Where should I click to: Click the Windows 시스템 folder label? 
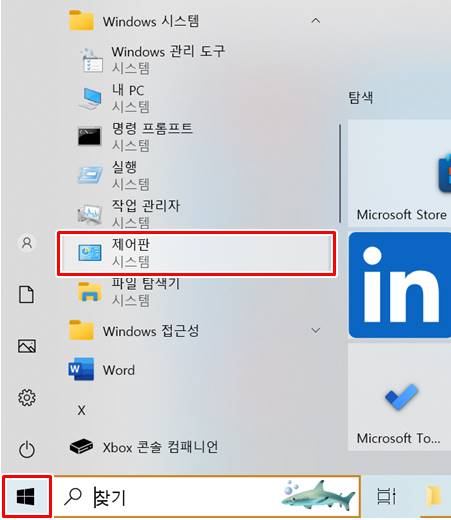coord(151,21)
